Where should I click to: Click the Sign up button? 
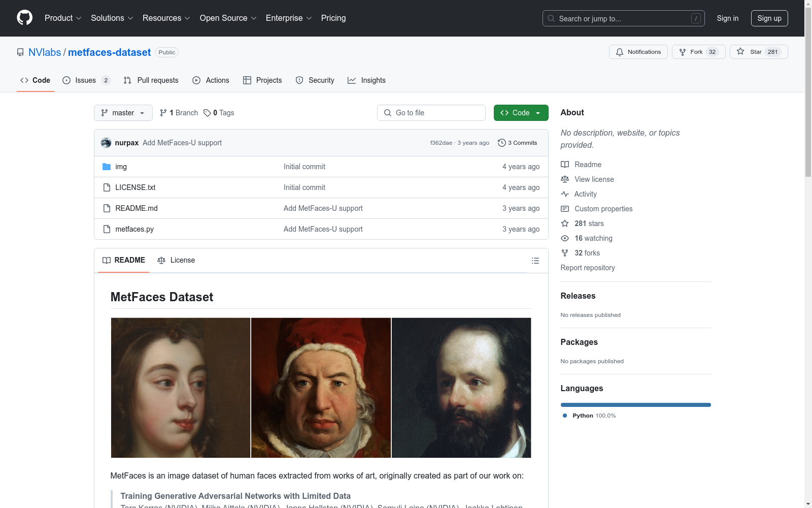(x=769, y=18)
